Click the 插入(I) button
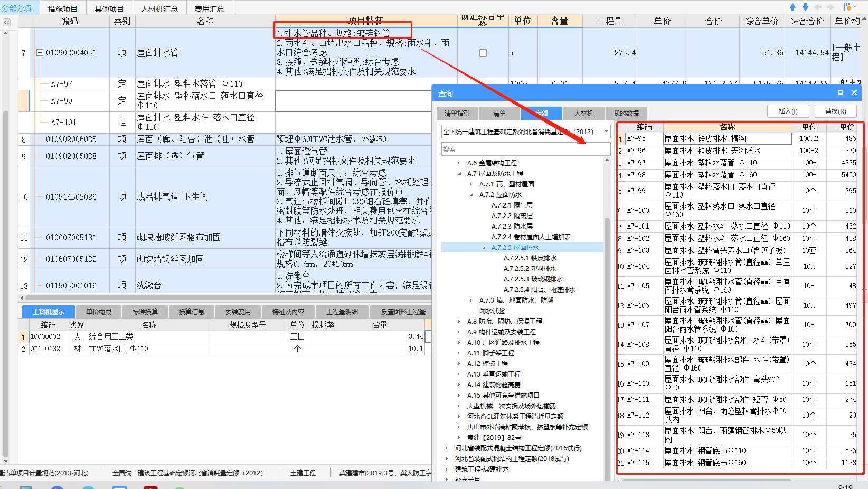Image resolution: width=868 pixels, height=489 pixels. point(788,111)
